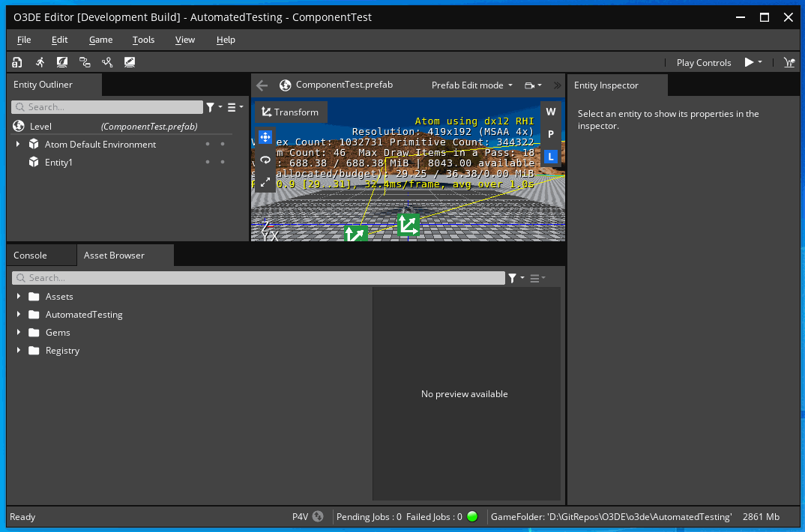Open the Edit menu

tap(59, 40)
